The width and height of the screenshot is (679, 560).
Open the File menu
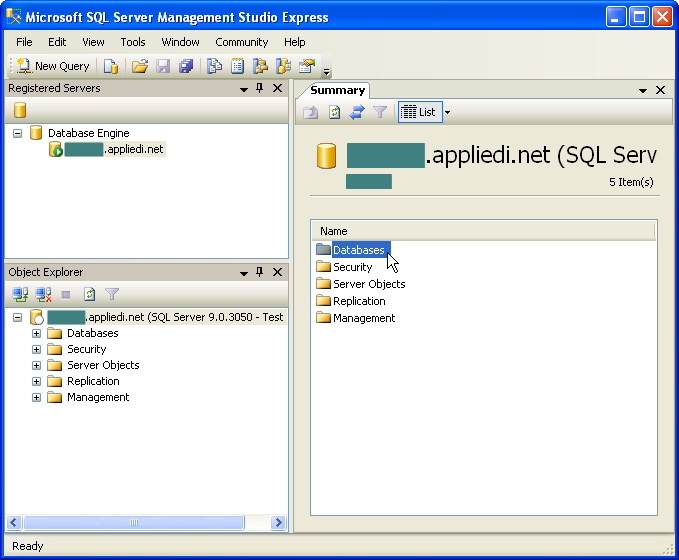(x=24, y=42)
